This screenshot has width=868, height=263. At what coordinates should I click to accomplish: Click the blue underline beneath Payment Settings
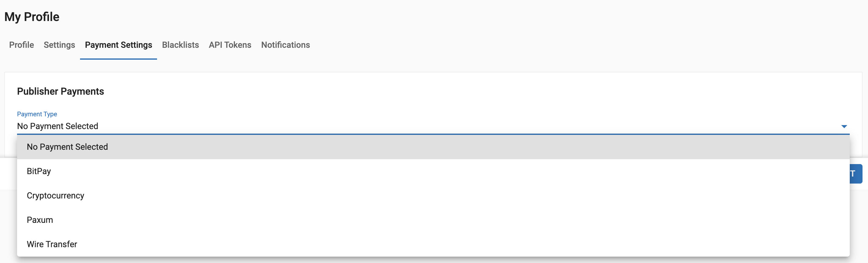click(118, 59)
